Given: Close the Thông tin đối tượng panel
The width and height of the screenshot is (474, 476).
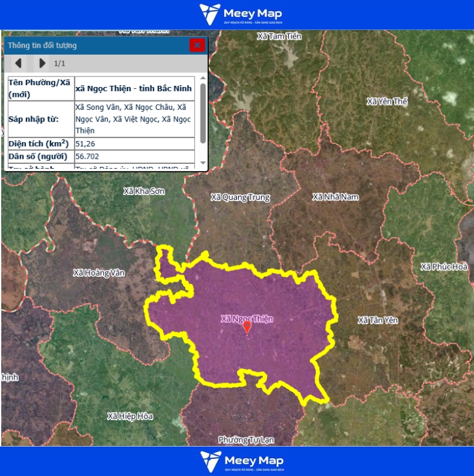Looking at the screenshot, I should coord(197,45).
